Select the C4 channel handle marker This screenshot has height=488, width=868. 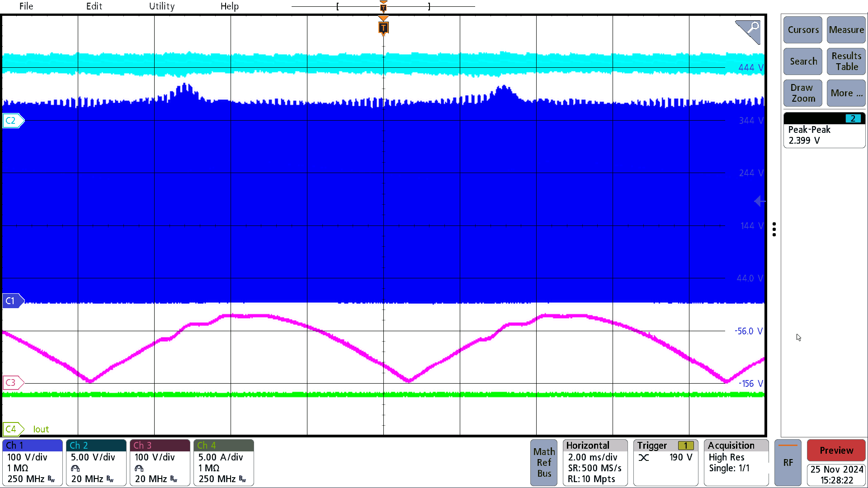pyautogui.click(x=13, y=429)
